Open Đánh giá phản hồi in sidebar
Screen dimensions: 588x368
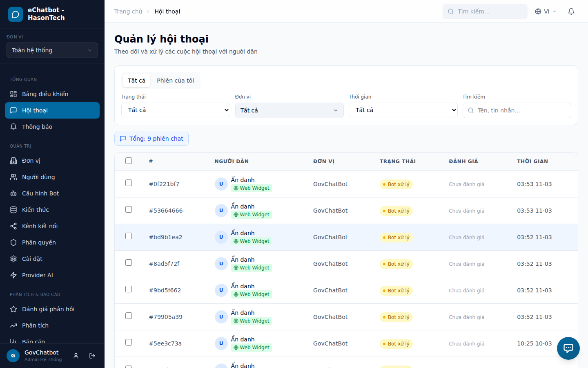point(48,309)
